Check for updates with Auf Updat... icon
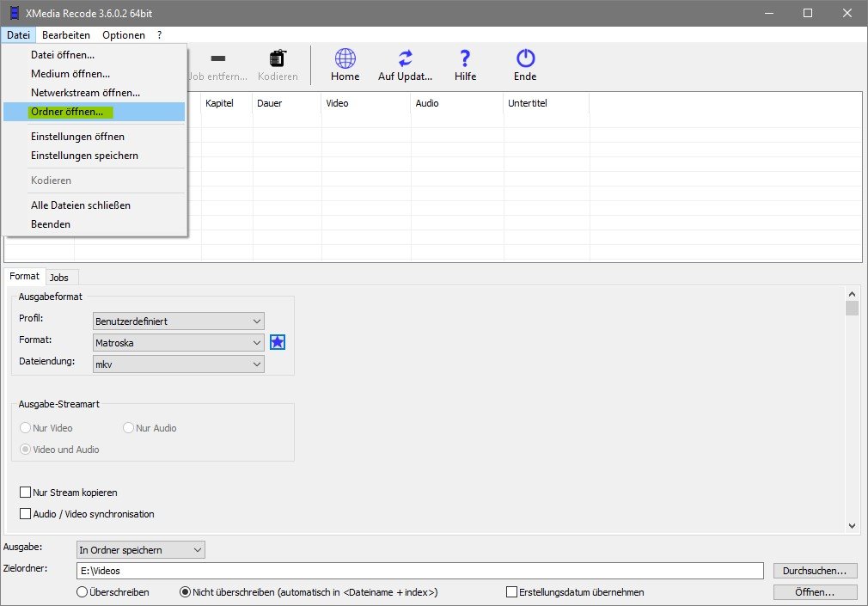Screen dimensions: 868x606 (x=406, y=58)
